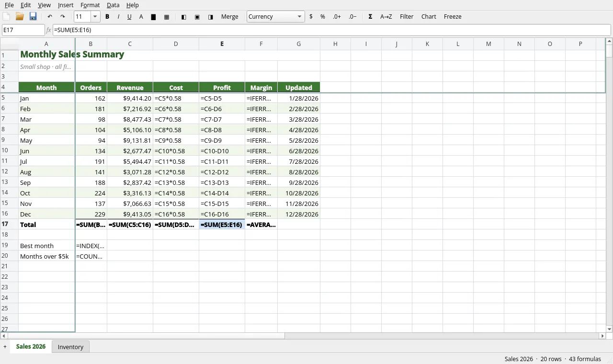Click the formula bar showing =SUM(E5:E16)

point(331,30)
